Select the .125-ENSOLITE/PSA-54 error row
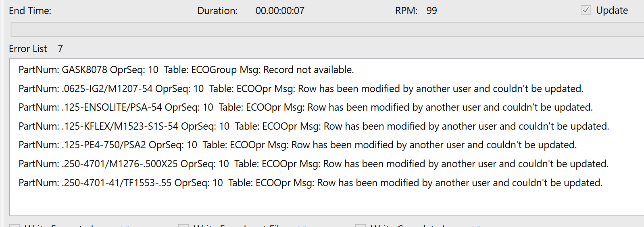This screenshot has width=644, height=227. (x=306, y=107)
